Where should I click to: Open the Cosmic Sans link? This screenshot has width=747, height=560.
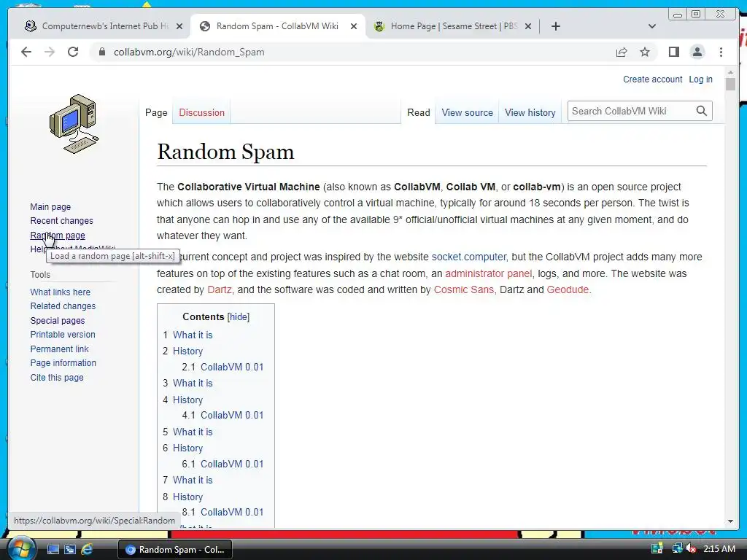click(x=463, y=289)
